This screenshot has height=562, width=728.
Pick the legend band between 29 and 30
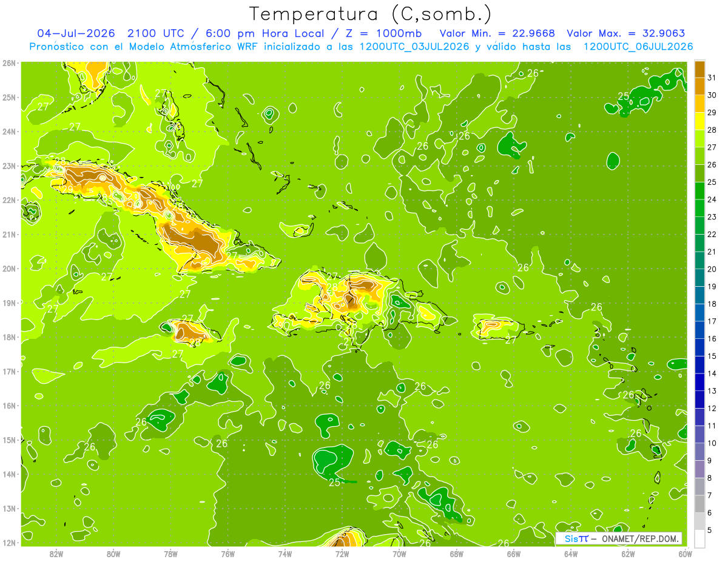tap(699, 104)
